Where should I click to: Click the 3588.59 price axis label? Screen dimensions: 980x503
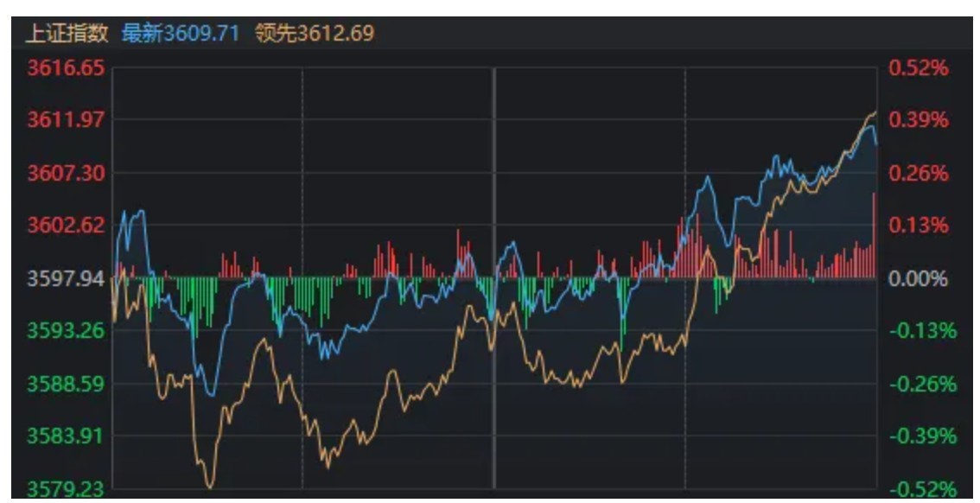pyautogui.click(x=66, y=383)
